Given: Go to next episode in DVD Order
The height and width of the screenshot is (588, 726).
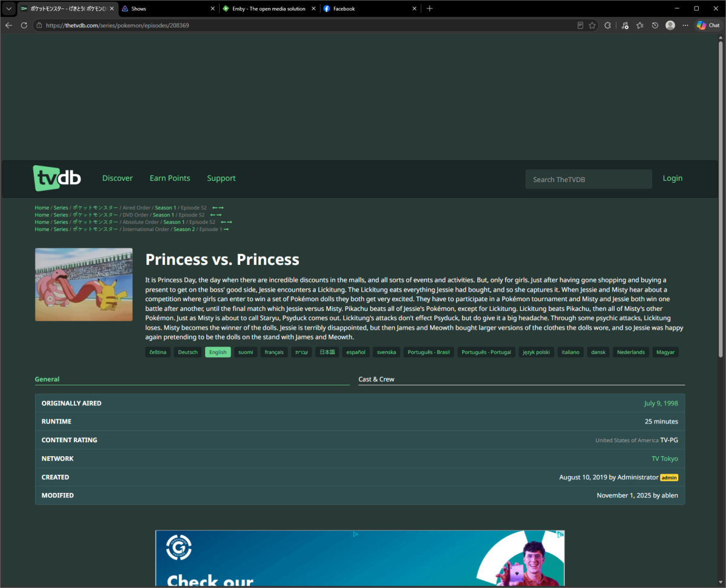Looking at the screenshot, I should [219, 215].
